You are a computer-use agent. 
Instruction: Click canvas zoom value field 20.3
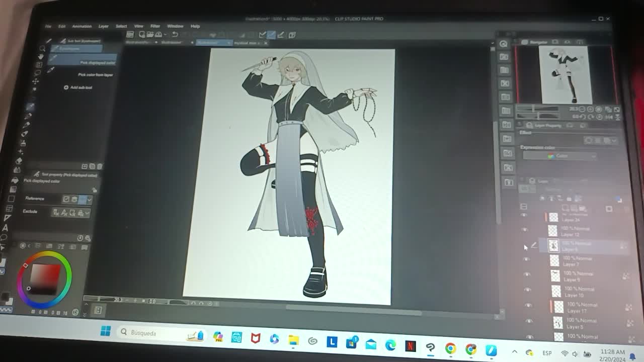coord(118,300)
